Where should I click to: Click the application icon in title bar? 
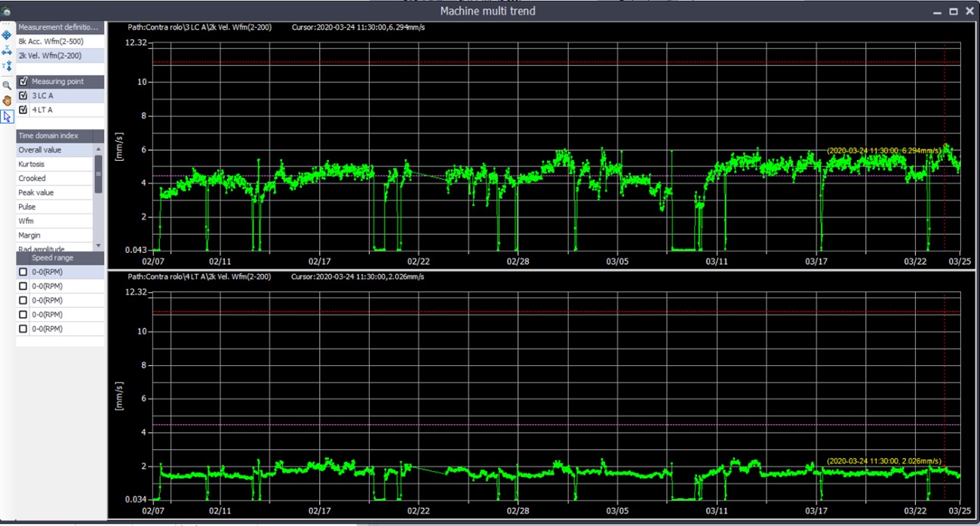pyautogui.click(x=5, y=11)
